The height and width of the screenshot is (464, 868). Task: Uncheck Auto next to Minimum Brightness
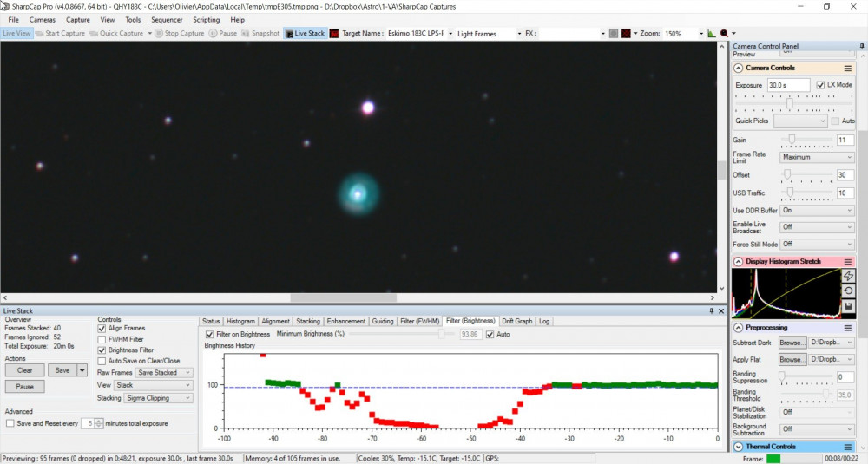pyautogui.click(x=490, y=335)
